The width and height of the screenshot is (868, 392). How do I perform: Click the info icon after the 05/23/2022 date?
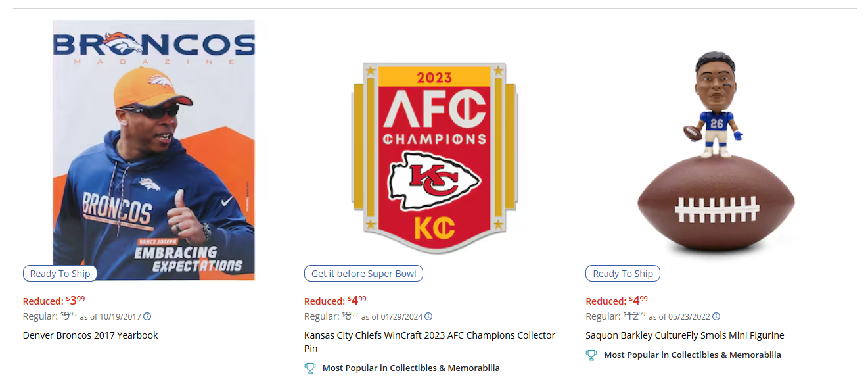(x=717, y=316)
